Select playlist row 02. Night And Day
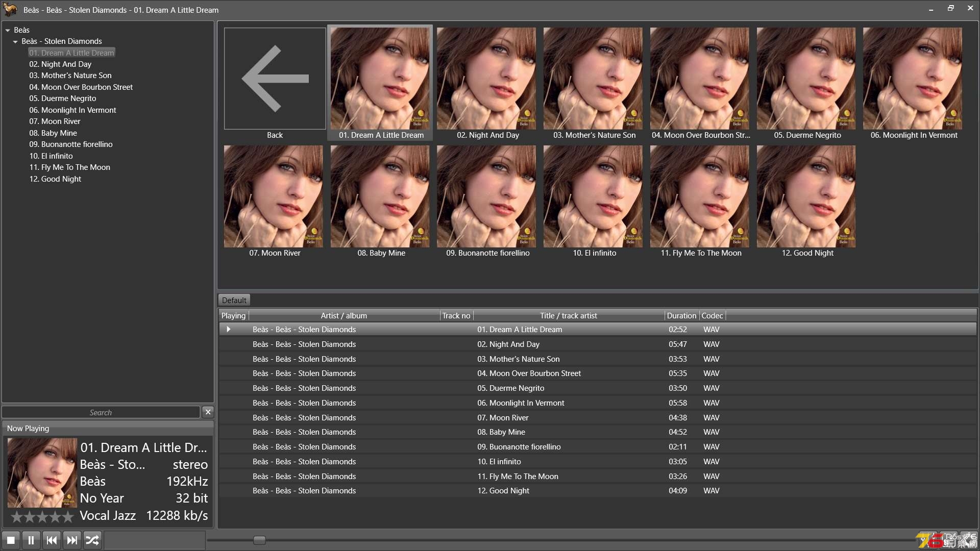This screenshot has width=980, height=551. [598, 344]
